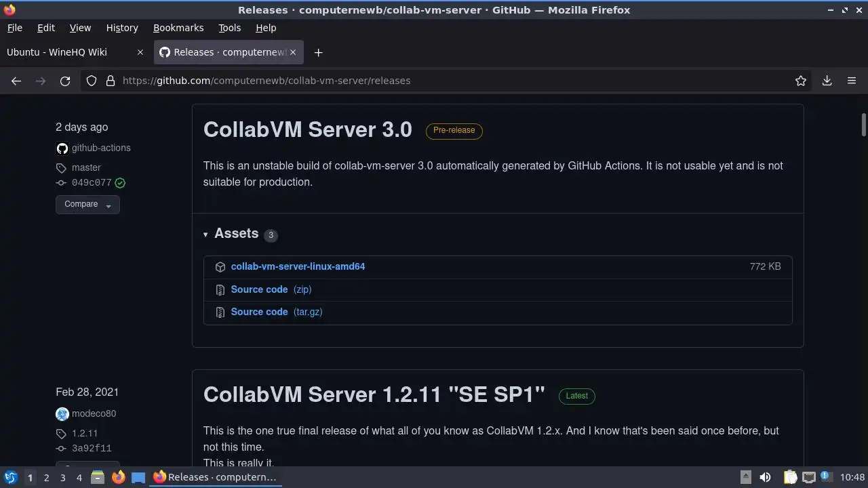Open the Compare dropdown
Screen dimensions: 868x488
click(x=87, y=204)
